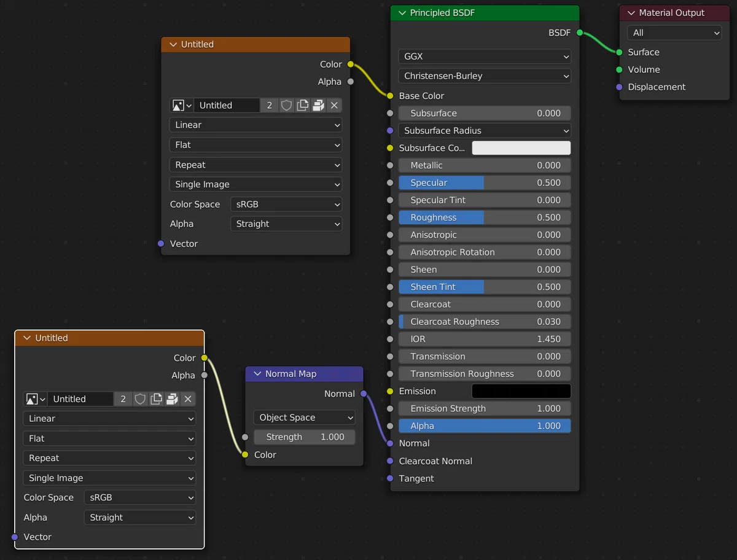737x560 pixels.
Task: Collapse the texture node feeding Base Color
Action: [x=173, y=45]
